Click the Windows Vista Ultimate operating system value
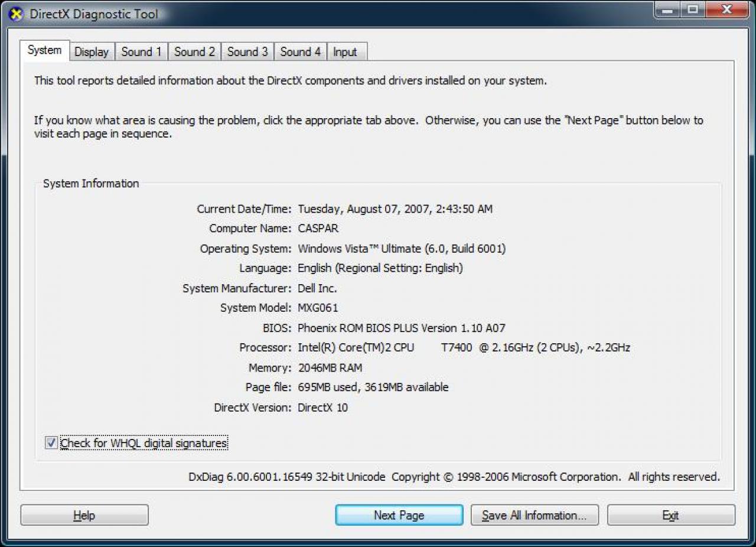 coord(402,249)
